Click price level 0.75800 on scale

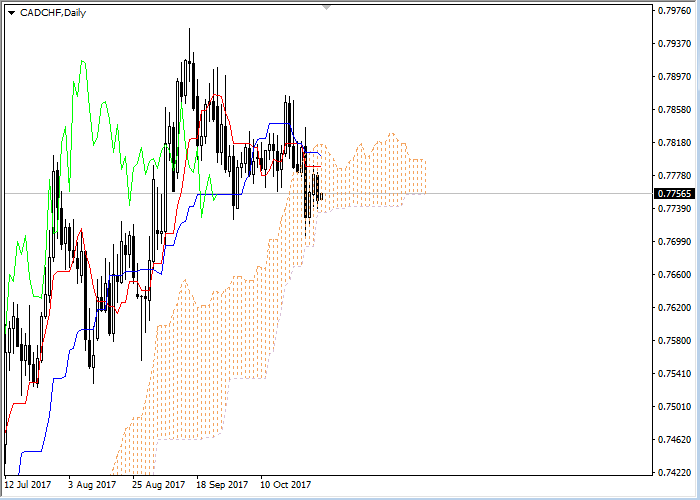(x=675, y=341)
